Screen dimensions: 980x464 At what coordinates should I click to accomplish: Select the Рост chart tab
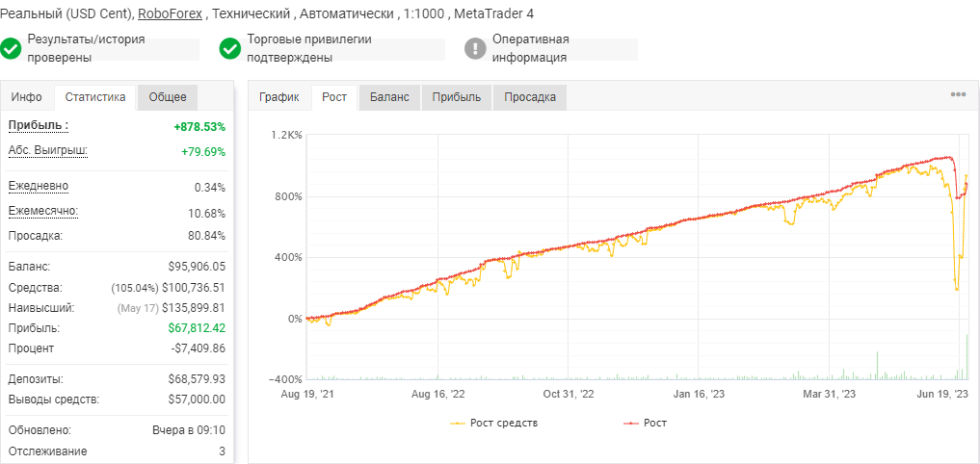(334, 97)
